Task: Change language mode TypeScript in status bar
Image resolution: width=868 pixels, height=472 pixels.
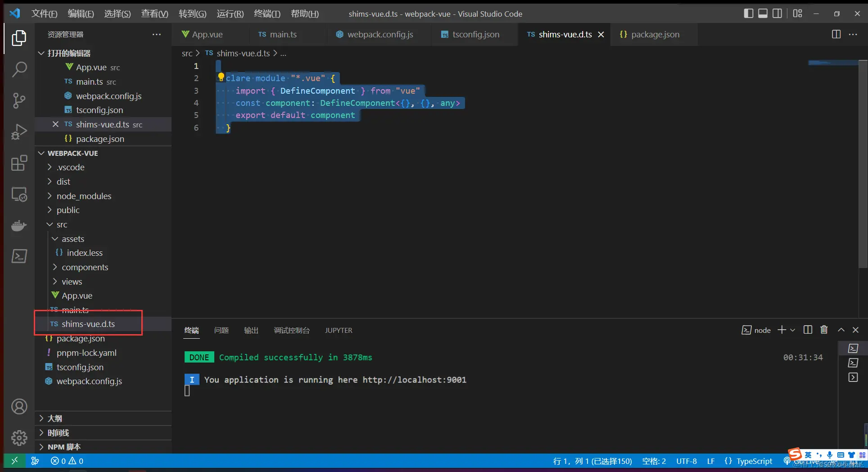Action: pyautogui.click(x=754, y=461)
